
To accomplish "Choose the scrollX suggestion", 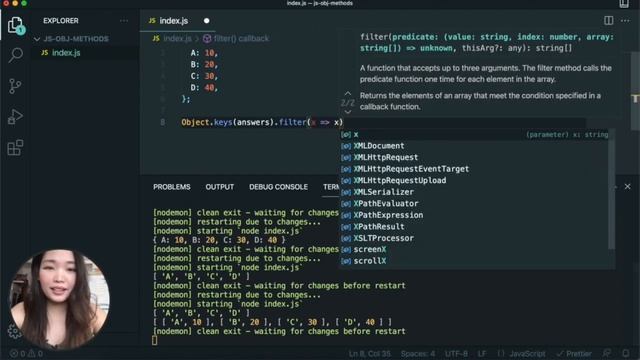I will pyautogui.click(x=474, y=261).
